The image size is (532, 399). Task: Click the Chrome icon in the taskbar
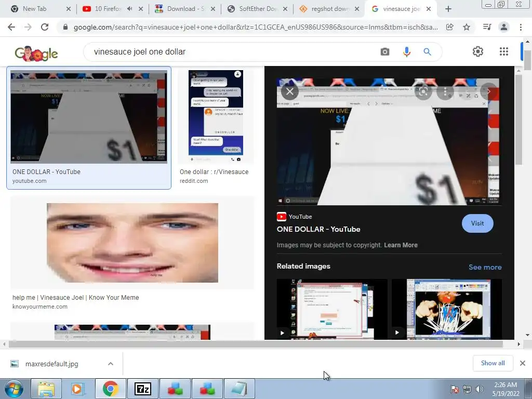point(110,389)
